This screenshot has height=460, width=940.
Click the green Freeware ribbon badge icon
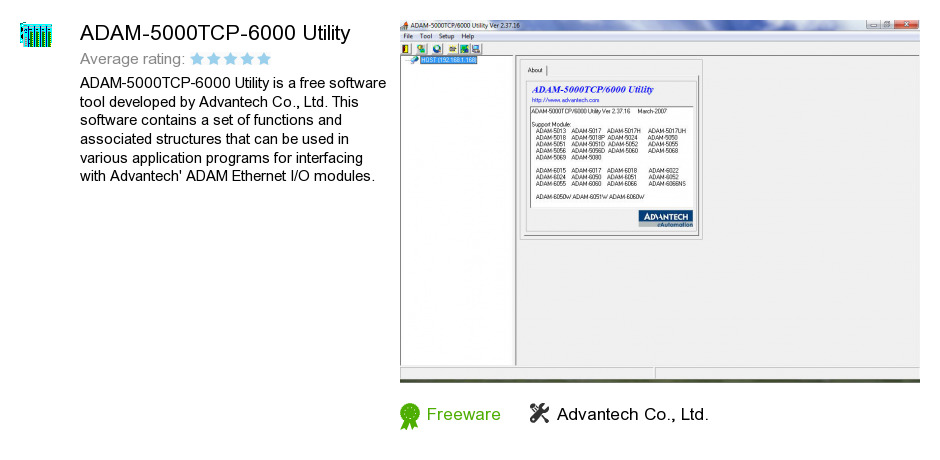click(409, 416)
